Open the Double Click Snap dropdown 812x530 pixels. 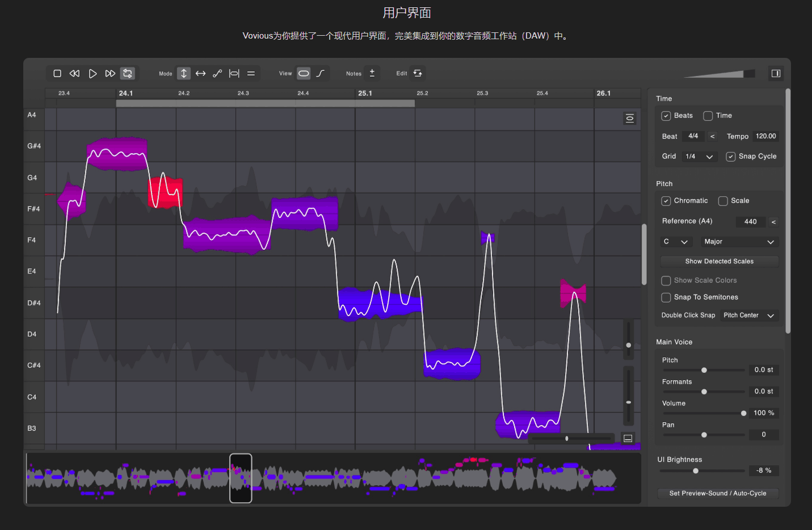[749, 315]
